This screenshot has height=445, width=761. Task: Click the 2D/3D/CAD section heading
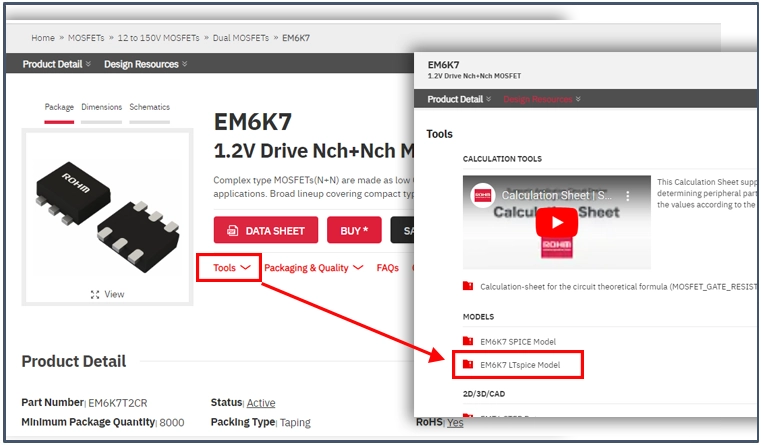click(x=483, y=394)
